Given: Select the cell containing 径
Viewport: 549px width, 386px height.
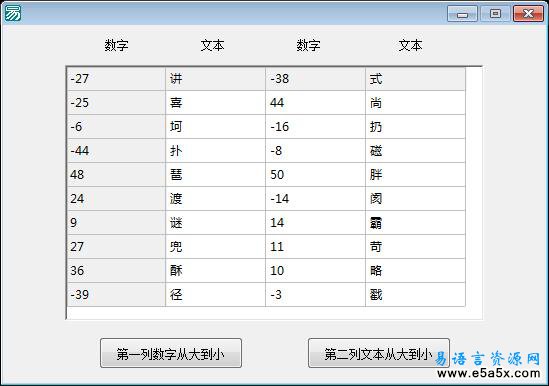Looking at the screenshot, I should (215, 295).
